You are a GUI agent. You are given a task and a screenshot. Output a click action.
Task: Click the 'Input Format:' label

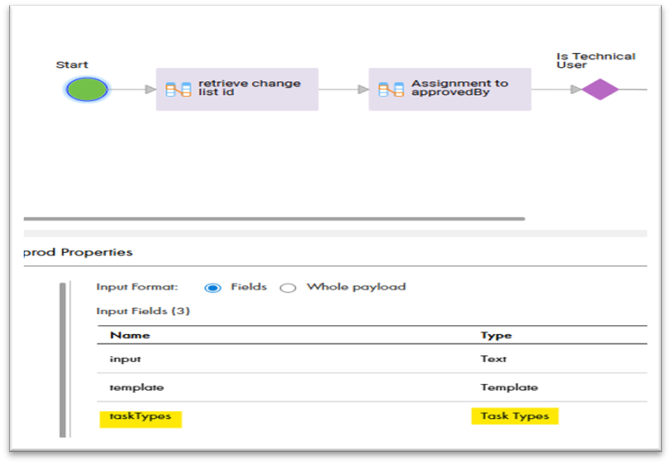point(137,287)
